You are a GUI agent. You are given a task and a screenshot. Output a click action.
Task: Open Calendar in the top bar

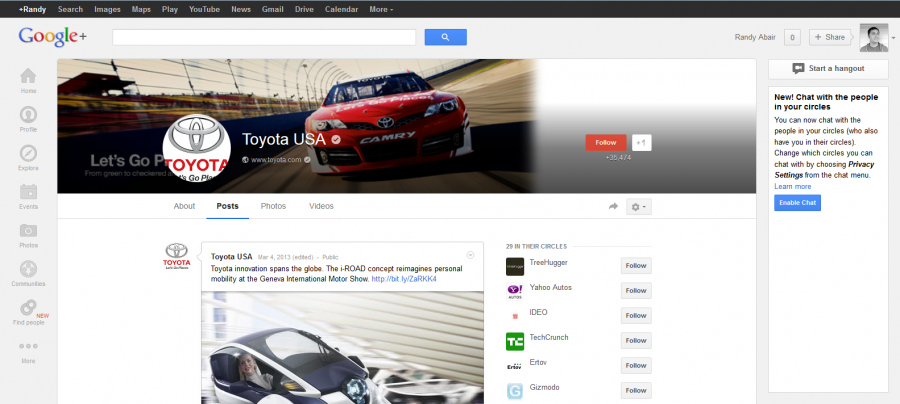pyautogui.click(x=342, y=9)
